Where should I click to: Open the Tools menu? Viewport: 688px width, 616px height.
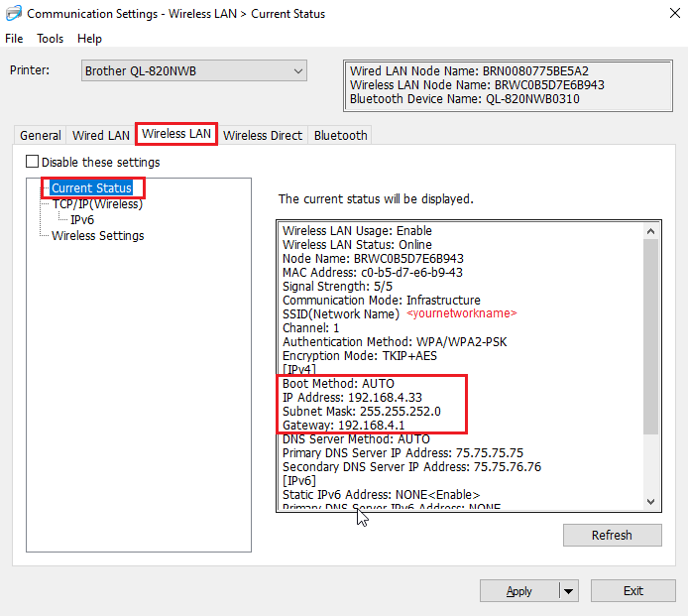50,39
